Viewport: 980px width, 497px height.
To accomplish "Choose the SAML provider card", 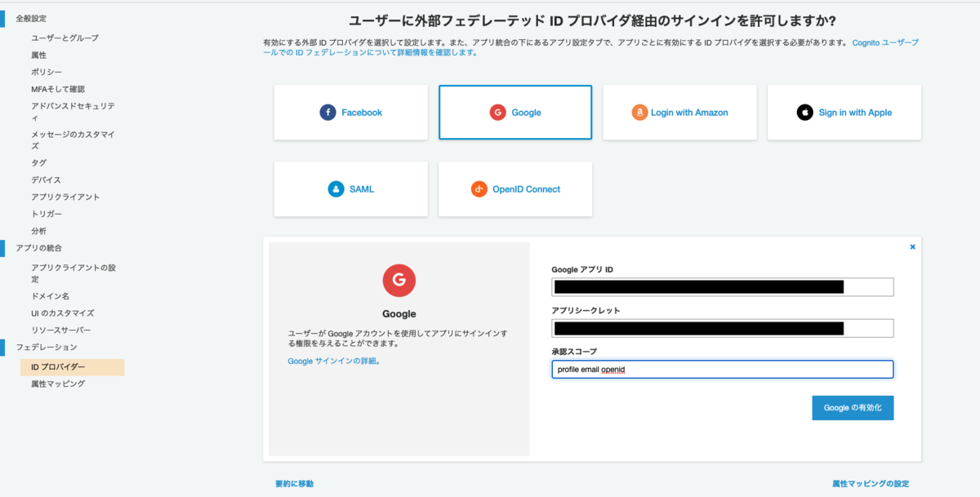I will [x=351, y=189].
